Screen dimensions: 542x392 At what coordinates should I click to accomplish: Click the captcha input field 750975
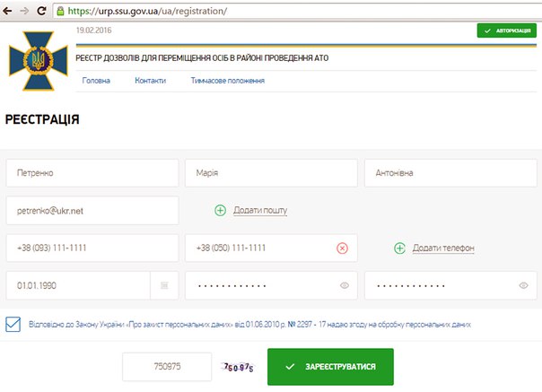coord(167,366)
